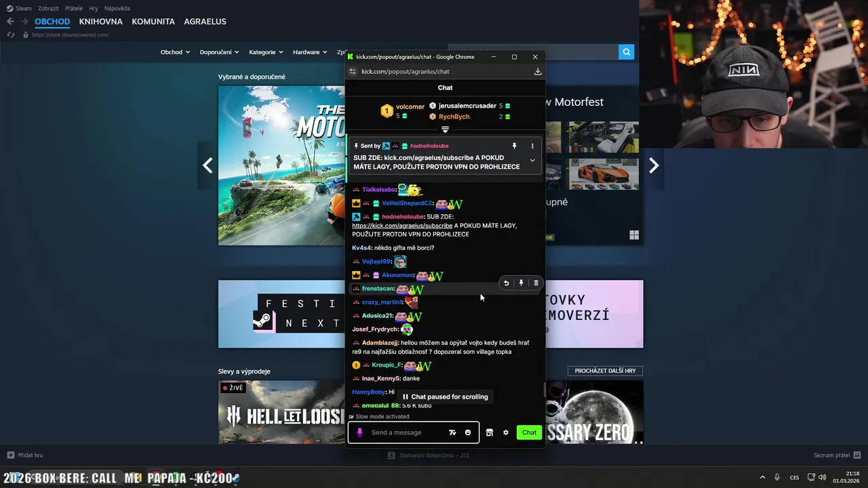This screenshot has width=868, height=488.
Task: Click Steam store search magnifier button
Action: [x=627, y=52]
